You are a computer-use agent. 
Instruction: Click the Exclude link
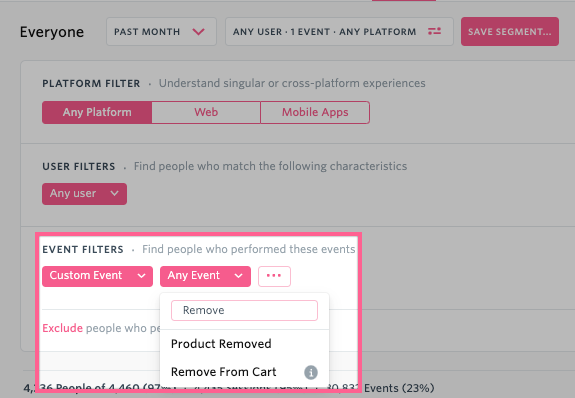click(x=62, y=328)
